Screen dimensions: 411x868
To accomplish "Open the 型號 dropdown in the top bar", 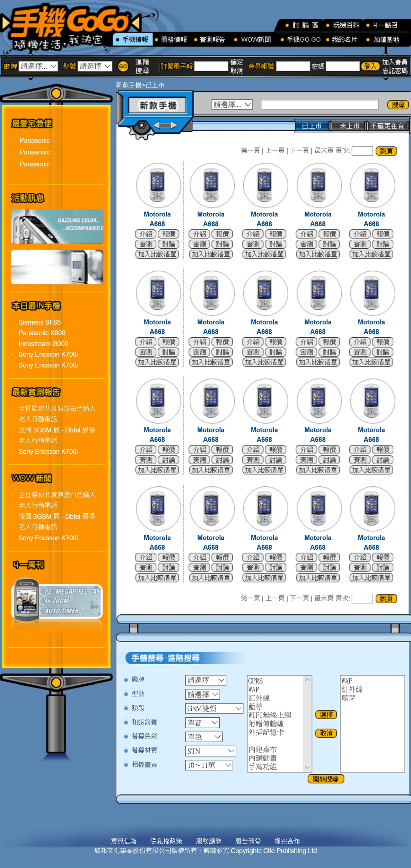I will pos(95,66).
